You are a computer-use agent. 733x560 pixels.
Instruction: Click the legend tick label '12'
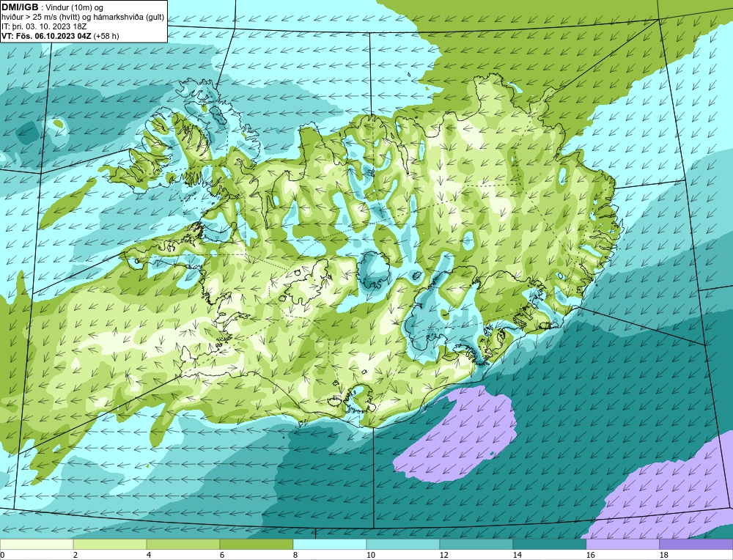[x=444, y=555]
